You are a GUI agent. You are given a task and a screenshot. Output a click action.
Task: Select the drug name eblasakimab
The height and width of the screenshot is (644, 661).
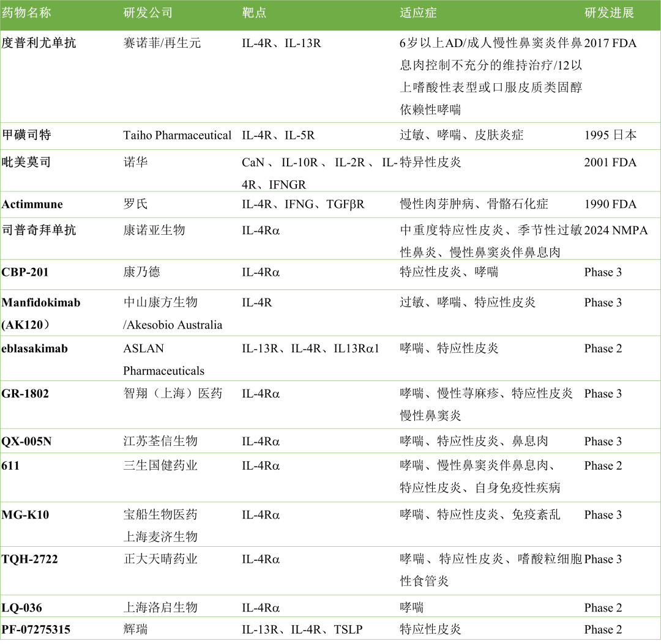tap(34, 349)
